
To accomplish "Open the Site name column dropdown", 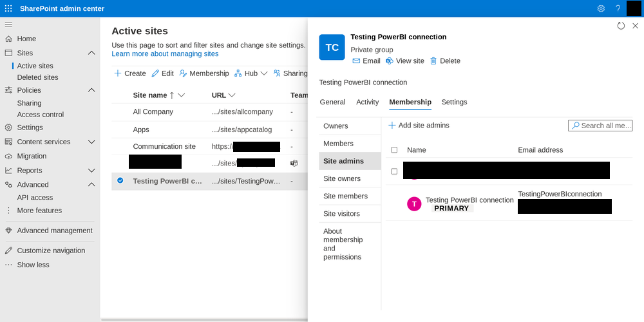I will 181,95.
